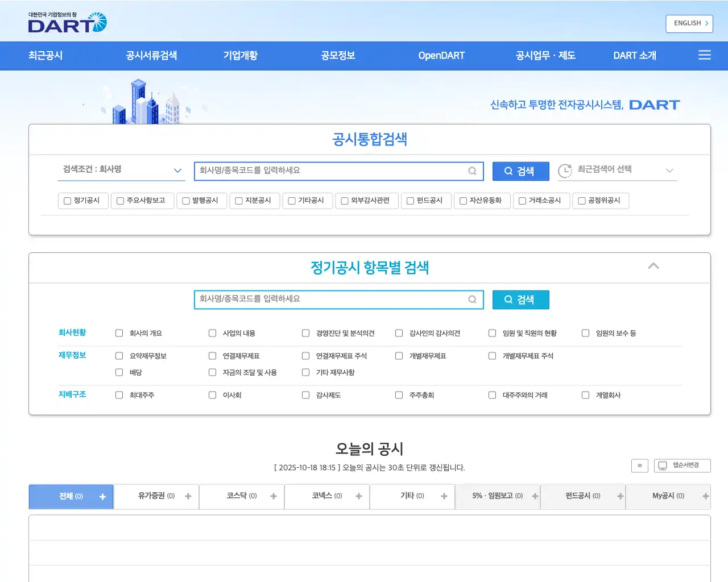Click magnifier icon inside 정기공시 search input

(472, 300)
